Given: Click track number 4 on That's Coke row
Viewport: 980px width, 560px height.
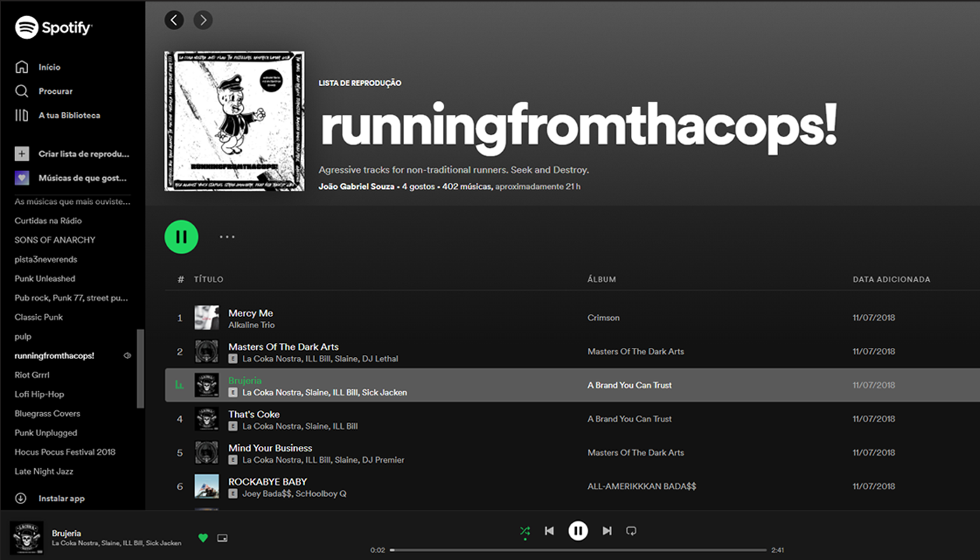Looking at the screenshot, I should [x=180, y=419].
